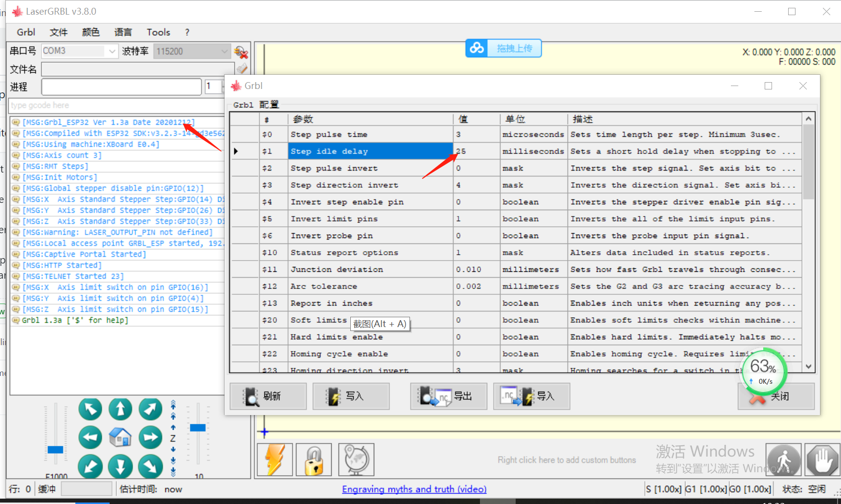This screenshot has width=841, height=504.
Task: Click the 刷新 refresh button
Action: [x=268, y=396]
